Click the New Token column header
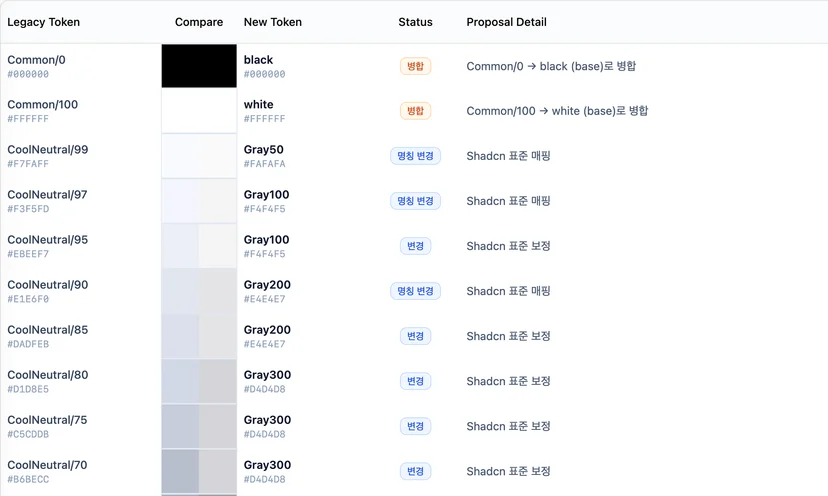This screenshot has height=496, width=828. tap(273, 22)
